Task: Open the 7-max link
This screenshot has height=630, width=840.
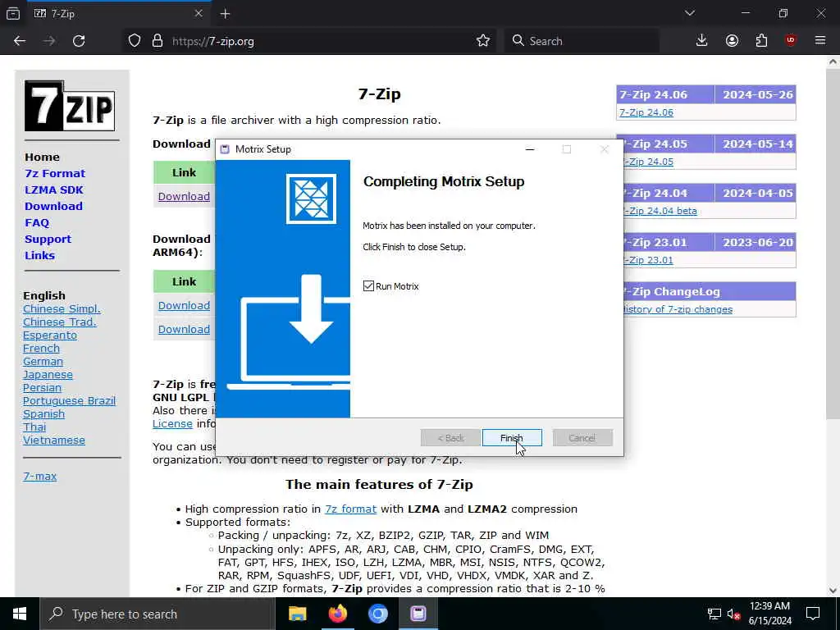Action: coord(39,477)
